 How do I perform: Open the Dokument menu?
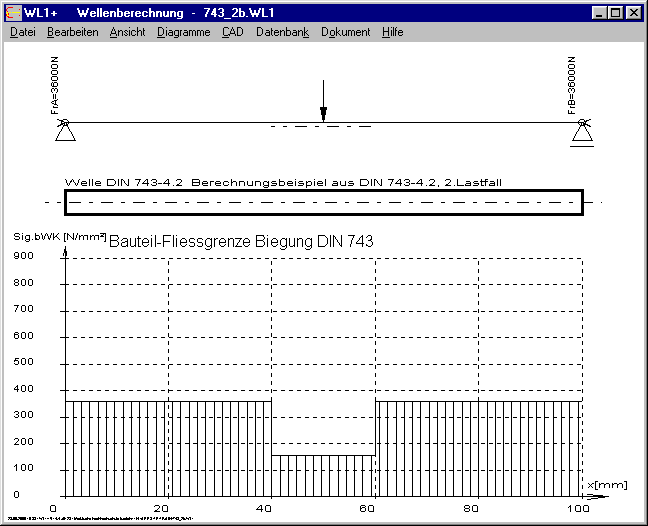click(x=345, y=32)
